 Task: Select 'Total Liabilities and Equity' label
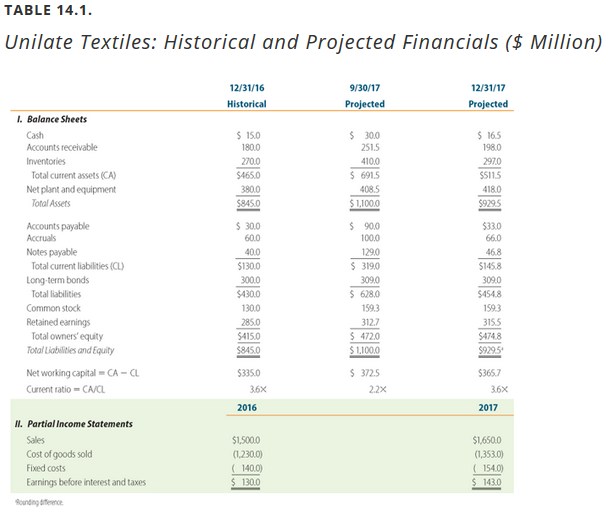pyautogui.click(x=70, y=350)
